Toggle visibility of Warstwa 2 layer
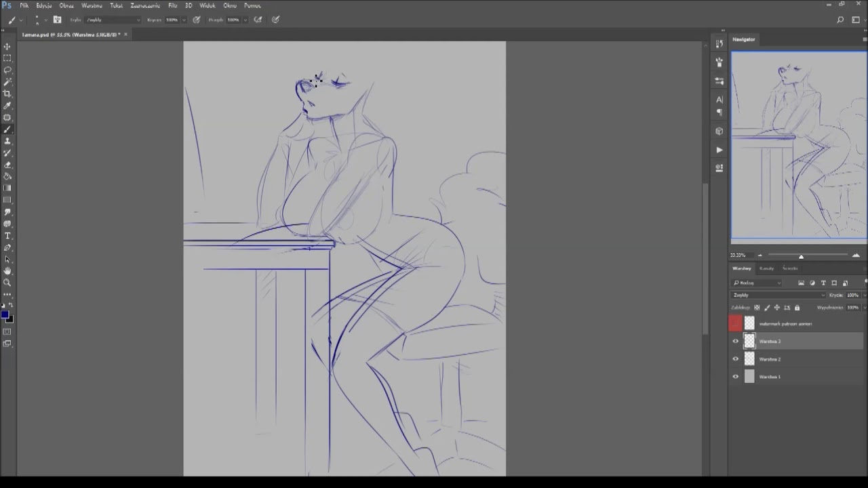The width and height of the screenshot is (868, 488). tap(736, 359)
